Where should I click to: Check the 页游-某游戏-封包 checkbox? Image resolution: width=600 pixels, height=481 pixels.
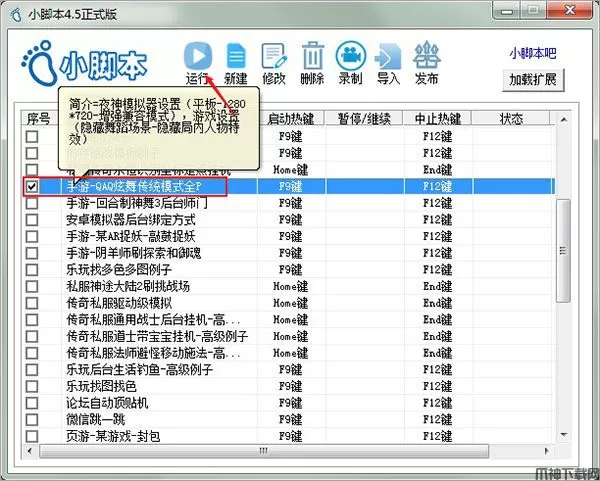[32, 436]
